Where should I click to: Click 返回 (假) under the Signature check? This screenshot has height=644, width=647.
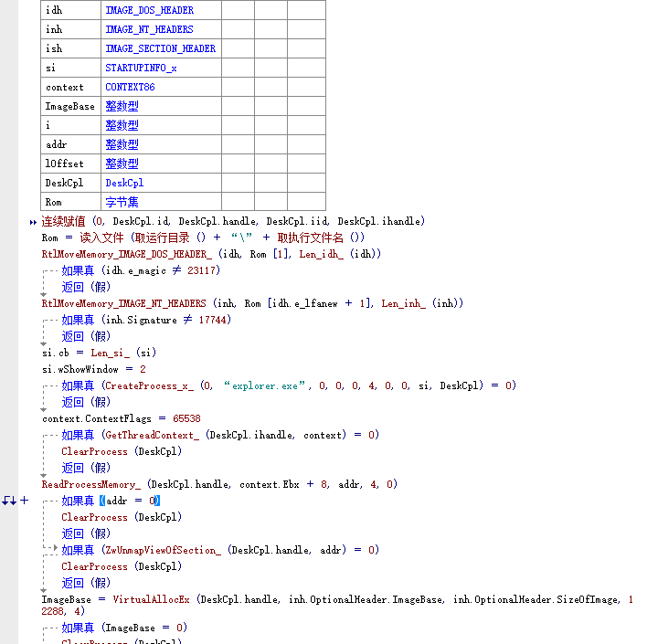86,336
